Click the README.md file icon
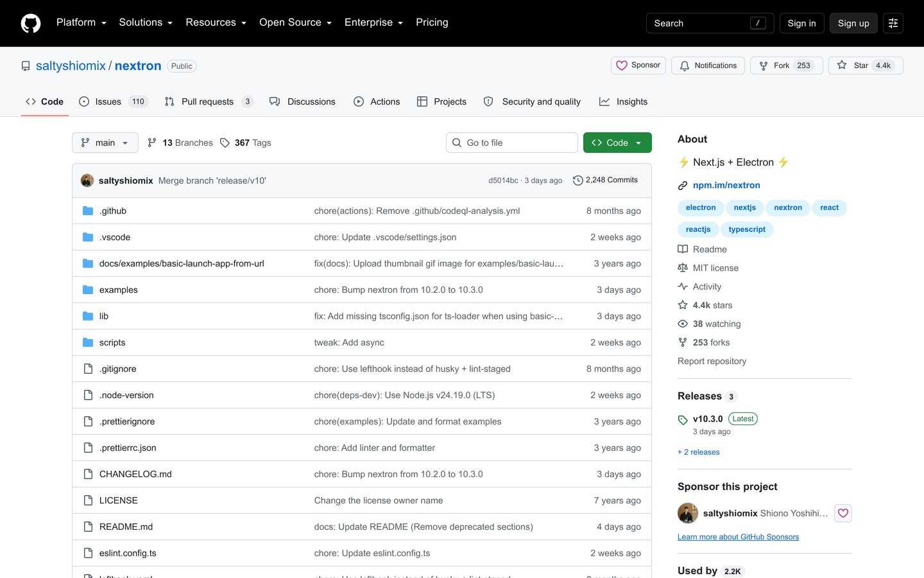This screenshot has height=578, width=924. tap(88, 527)
